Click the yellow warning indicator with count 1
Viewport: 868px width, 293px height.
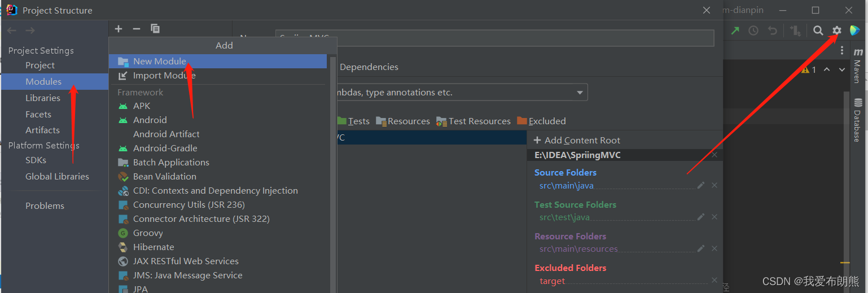(x=809, y=69)
